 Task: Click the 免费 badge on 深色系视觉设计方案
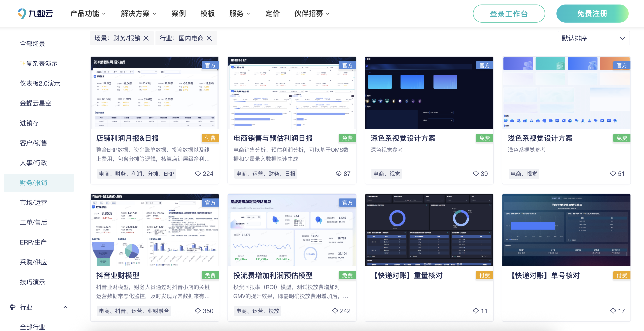pyautogui.click(x=484, y=138)
